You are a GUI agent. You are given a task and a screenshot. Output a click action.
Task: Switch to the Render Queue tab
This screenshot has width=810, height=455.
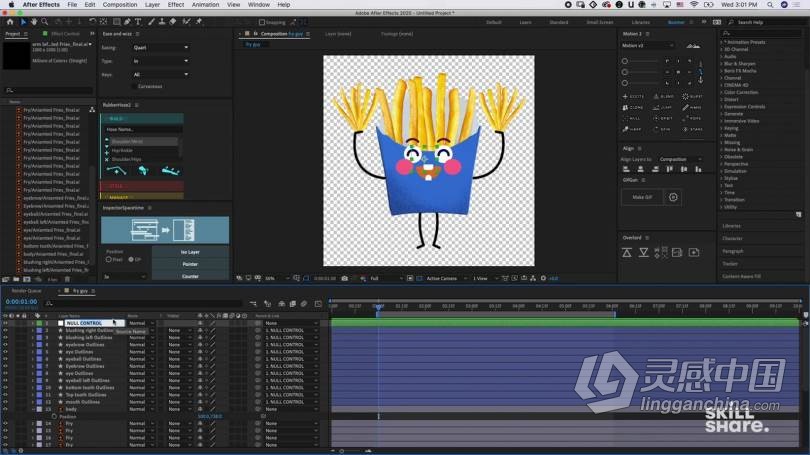tap(26, 291)
